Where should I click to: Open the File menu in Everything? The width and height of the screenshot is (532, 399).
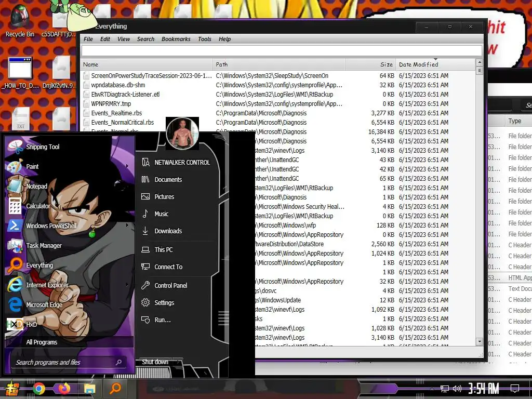click(88, 39)
